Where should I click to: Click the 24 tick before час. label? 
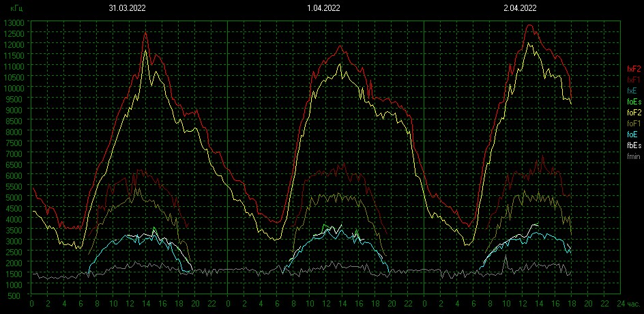coord(620,303)
